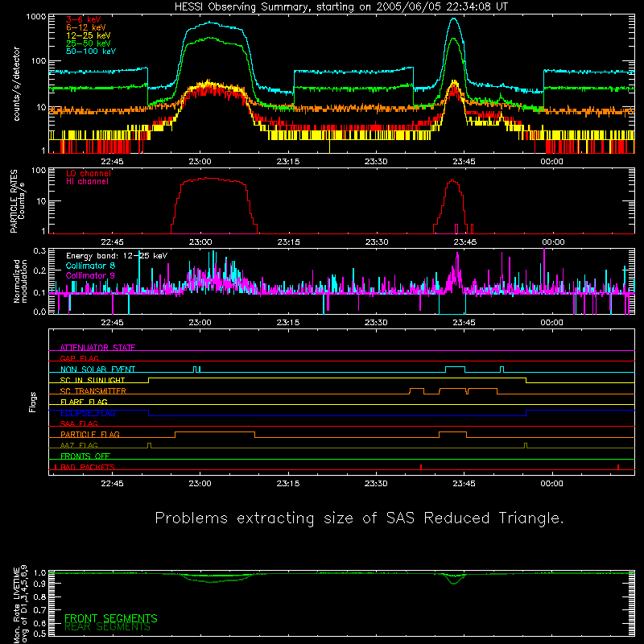Click the SC TRANSMITTER flag label
Viewport: 644px width, 644px height.
(x=93, y=391)
